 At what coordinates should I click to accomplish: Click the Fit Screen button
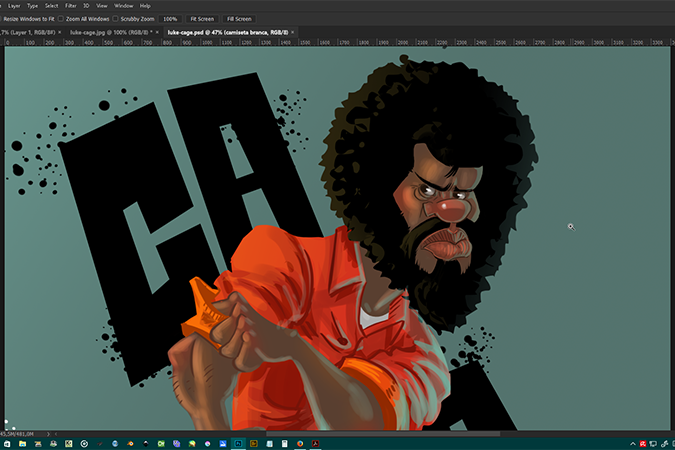coord(202,19)
